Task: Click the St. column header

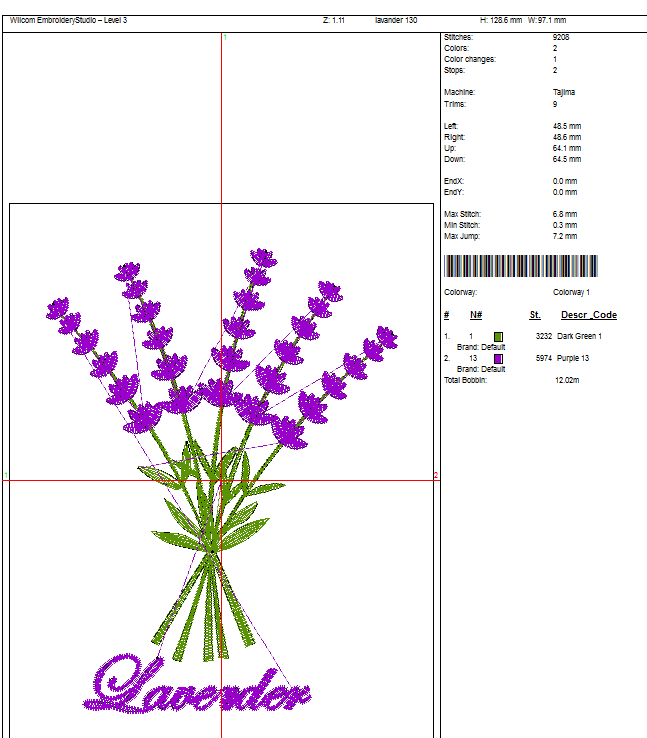Action: click(535, 315)
